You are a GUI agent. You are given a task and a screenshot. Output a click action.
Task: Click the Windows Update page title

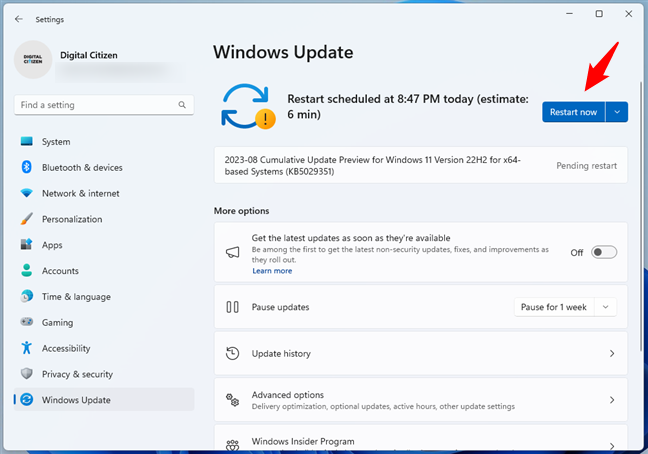(283, 52)
